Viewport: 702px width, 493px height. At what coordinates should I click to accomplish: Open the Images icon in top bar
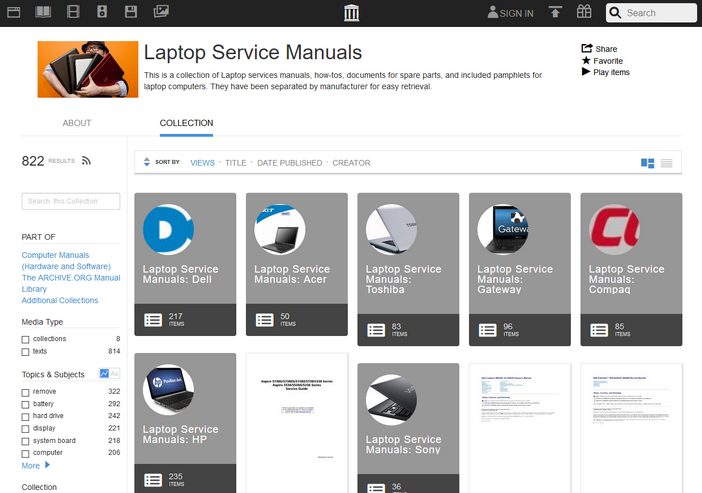[161, 12]
